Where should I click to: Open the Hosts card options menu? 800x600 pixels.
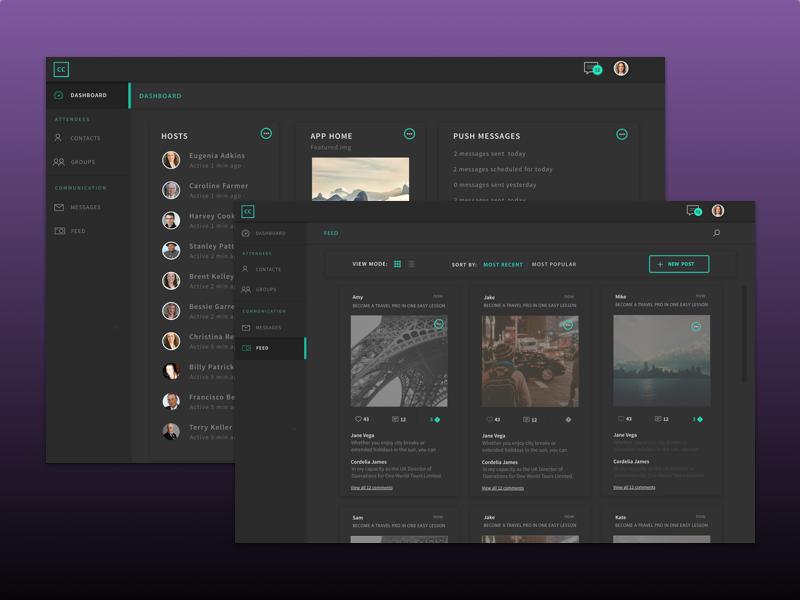tap(266, 133)
